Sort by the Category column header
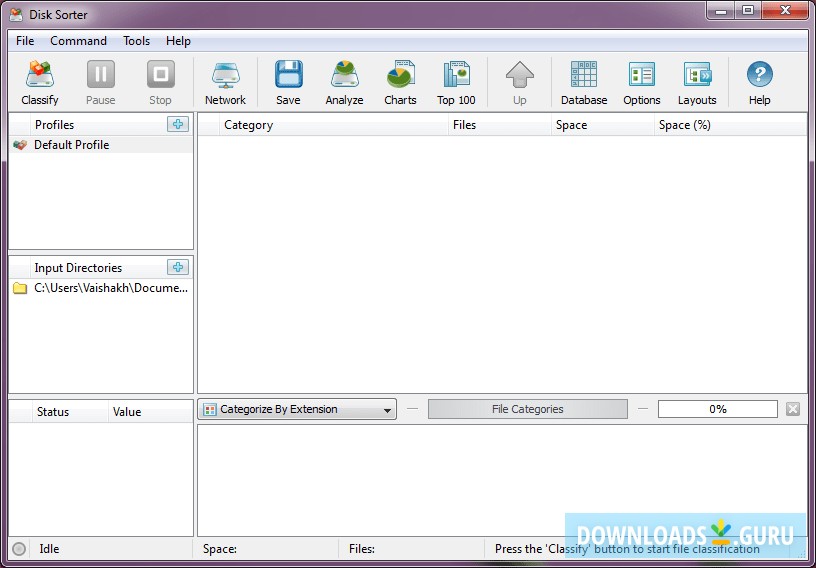 334,125
